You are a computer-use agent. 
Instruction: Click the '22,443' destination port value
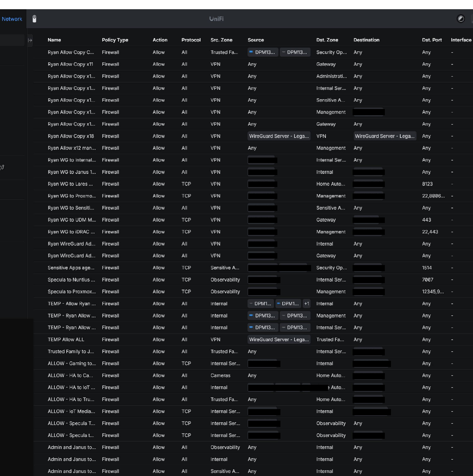tap(430, 232)
